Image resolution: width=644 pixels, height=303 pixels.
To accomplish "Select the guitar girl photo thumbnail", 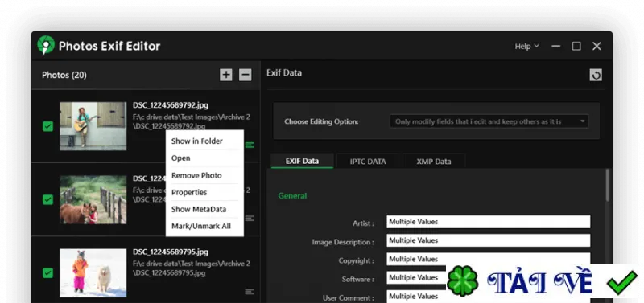I will 93,126.
